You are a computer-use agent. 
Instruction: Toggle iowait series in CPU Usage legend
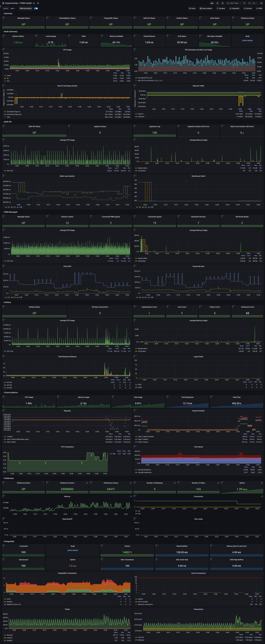(9, 75)
